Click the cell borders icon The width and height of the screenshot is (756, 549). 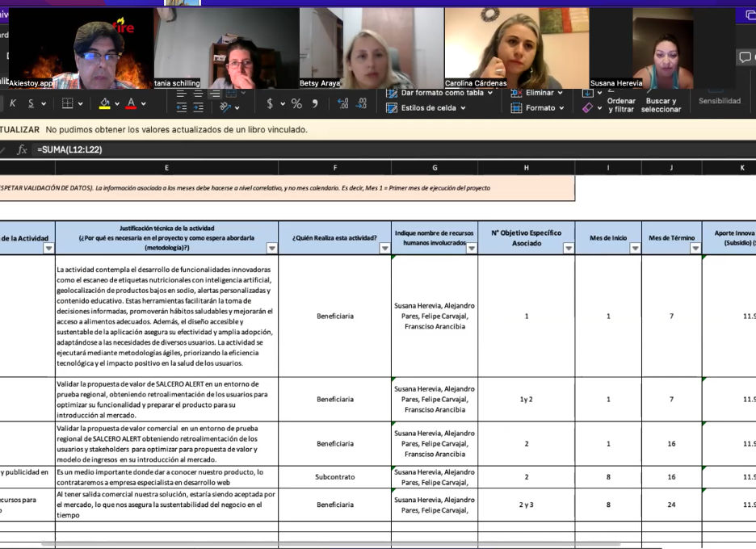click(x=68, y=103)
